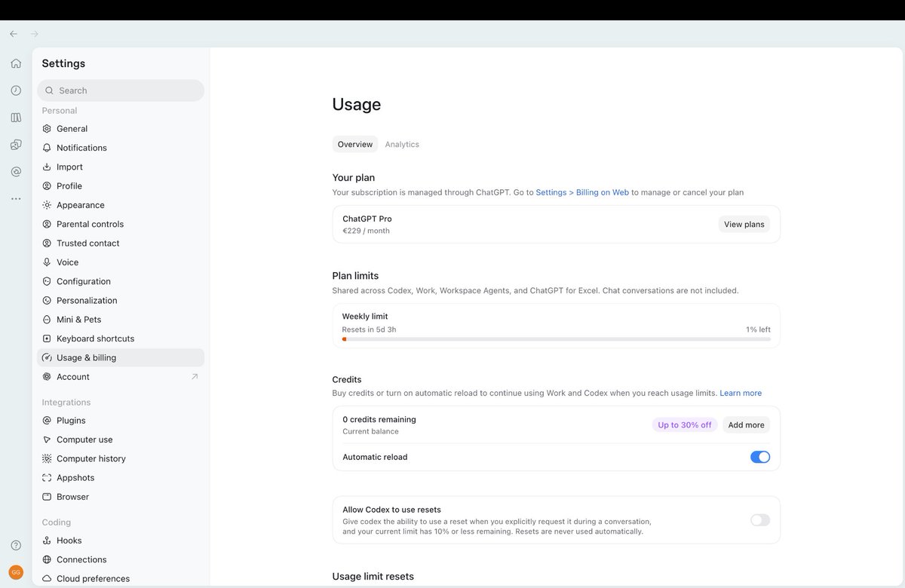Viewport: 905px width, 588px height.
Task: Switch to the Analytics tab
Action: (x=402, y=144)
